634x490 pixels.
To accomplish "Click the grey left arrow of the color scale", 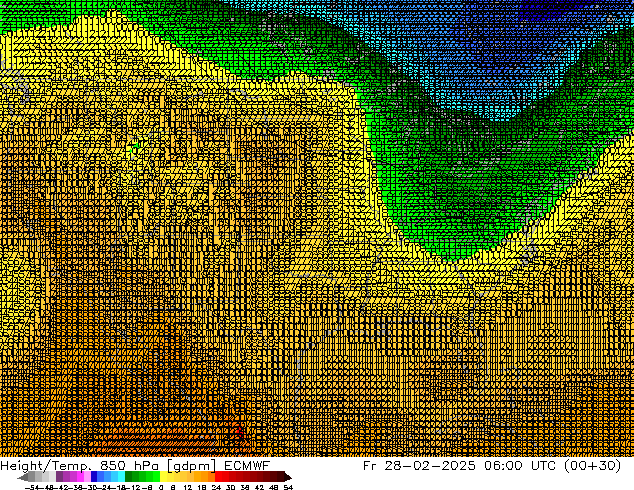I will 23,477.
